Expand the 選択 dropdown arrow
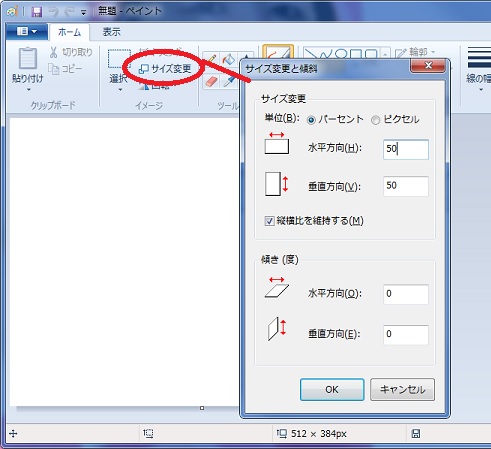The height and width of the screenshot is (449, 491). pos(120,90)
